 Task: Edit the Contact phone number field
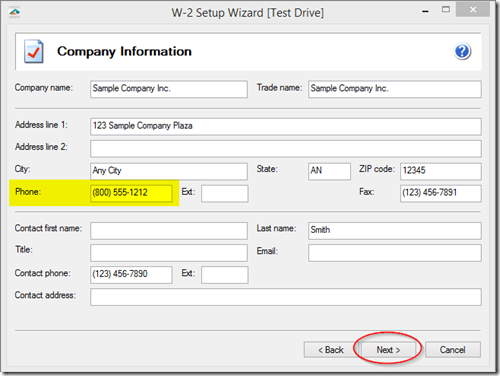(x=131, y=275)
